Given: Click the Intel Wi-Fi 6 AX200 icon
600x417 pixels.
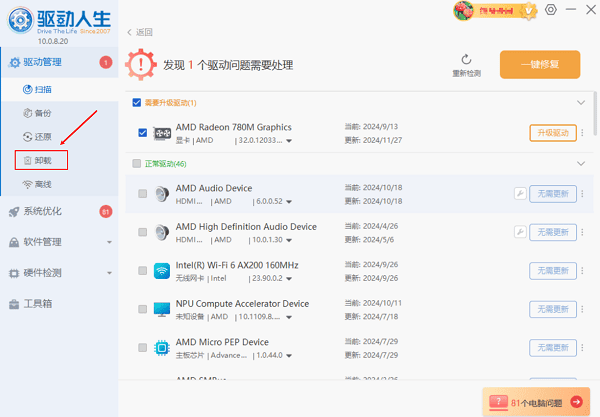Looking at the screenshot, I should point(162,271).
